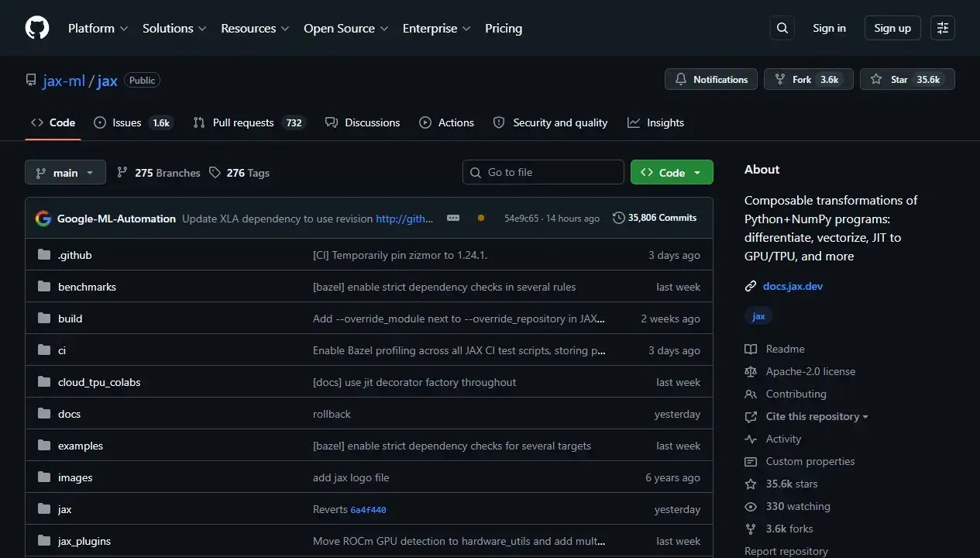Click the build folder icon
This screenshot has width=980, height=558.
[x=43, y=319]
